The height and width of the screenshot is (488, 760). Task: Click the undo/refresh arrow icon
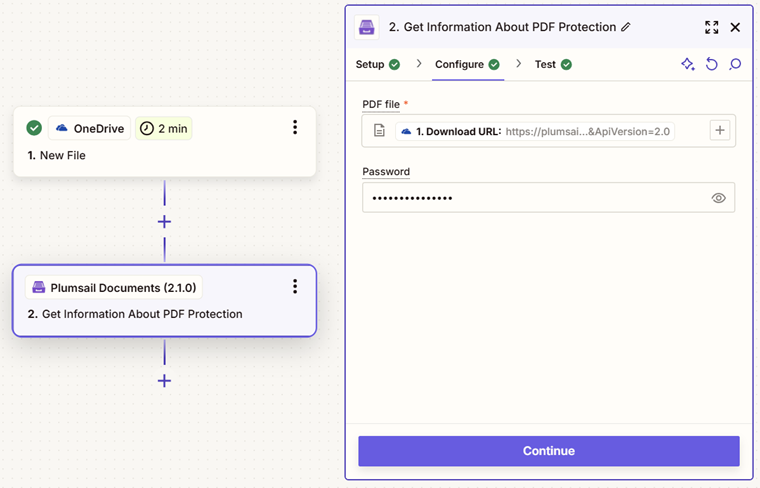coord(712,64)
